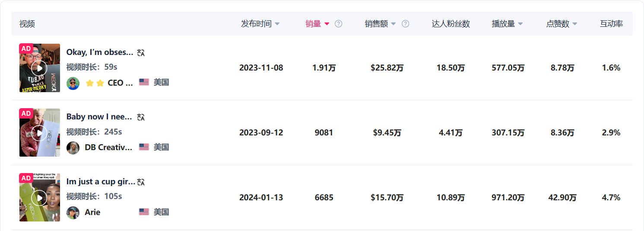Open video titled "Im just a cup gir..."
Image resolution: width=644 pixels, height=231 pixels.
click(x=101, y=182)
